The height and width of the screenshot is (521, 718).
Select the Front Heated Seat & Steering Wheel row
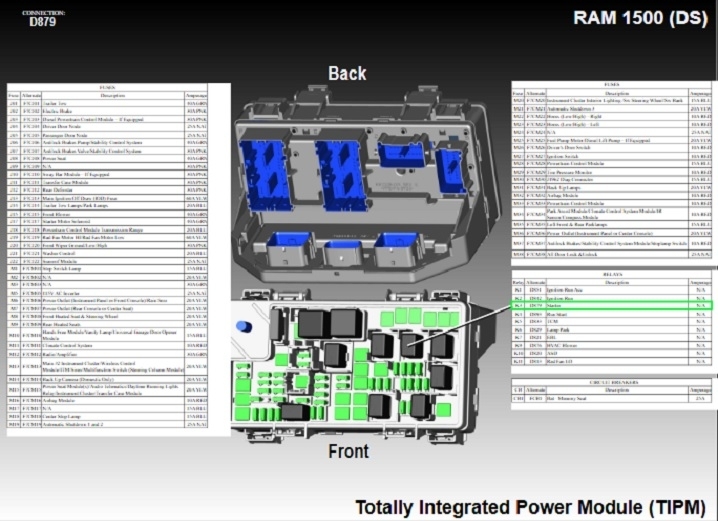[x=107, y=317]
